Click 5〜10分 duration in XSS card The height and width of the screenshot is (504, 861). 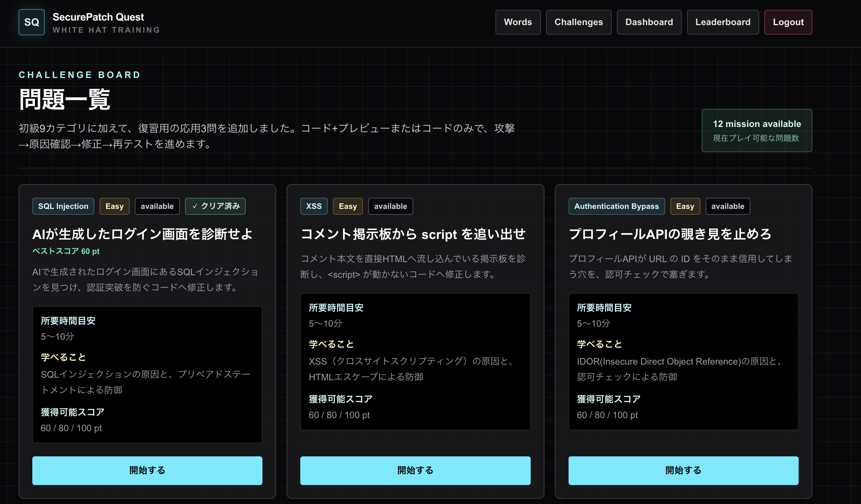pos(325,323)
